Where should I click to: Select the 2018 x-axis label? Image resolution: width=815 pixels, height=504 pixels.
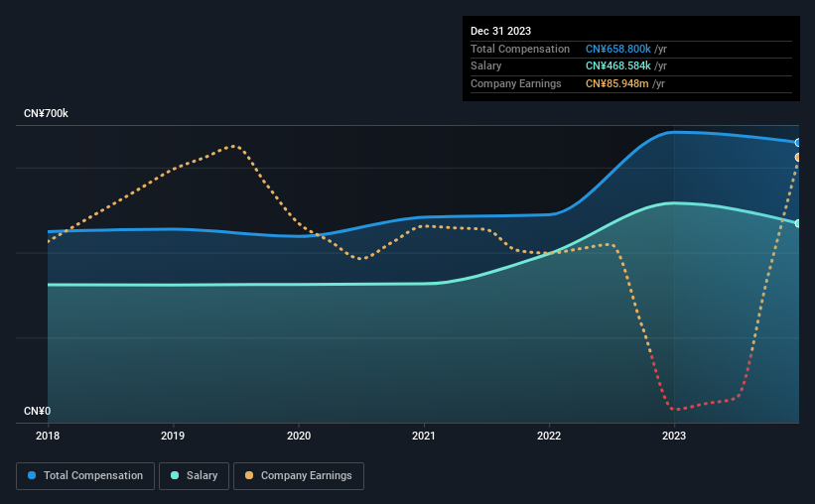click(x=48, y=436)
